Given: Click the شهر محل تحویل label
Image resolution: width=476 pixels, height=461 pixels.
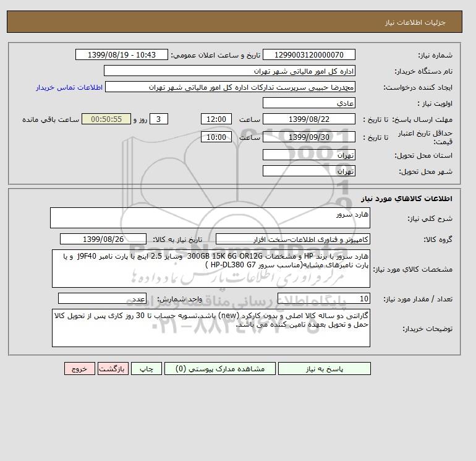Looking at the screenshot, I should pos(425,171).
